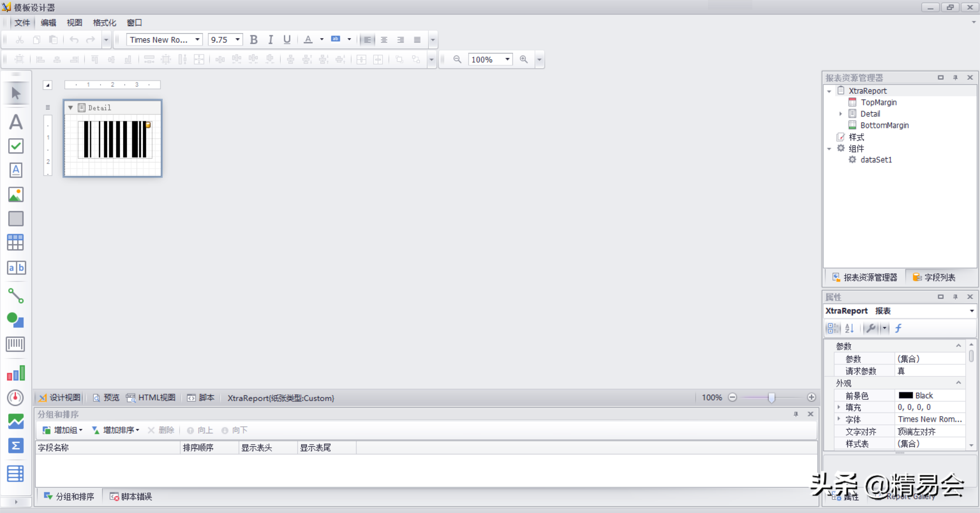
Task: Open the 脚本错误 tab
Action: [x=131, y=497]
